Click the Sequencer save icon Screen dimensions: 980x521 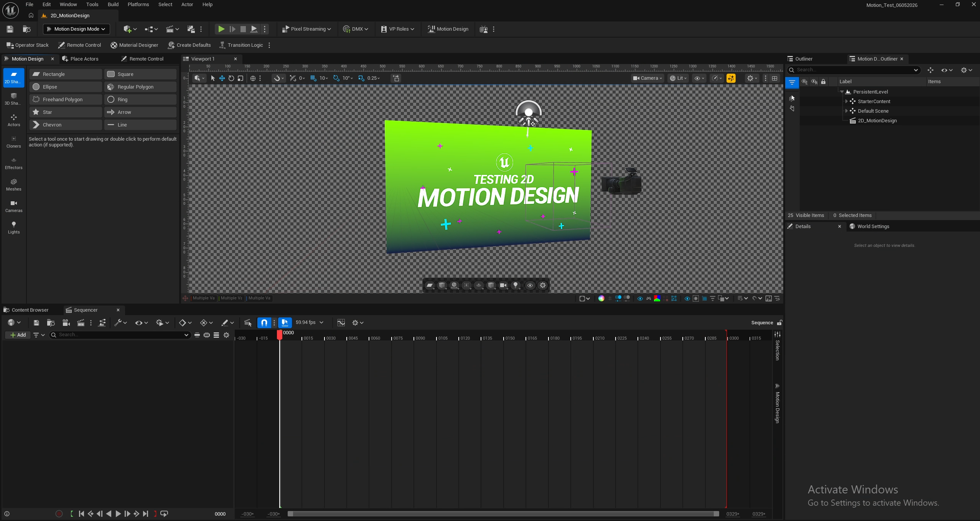coord(36,323)
